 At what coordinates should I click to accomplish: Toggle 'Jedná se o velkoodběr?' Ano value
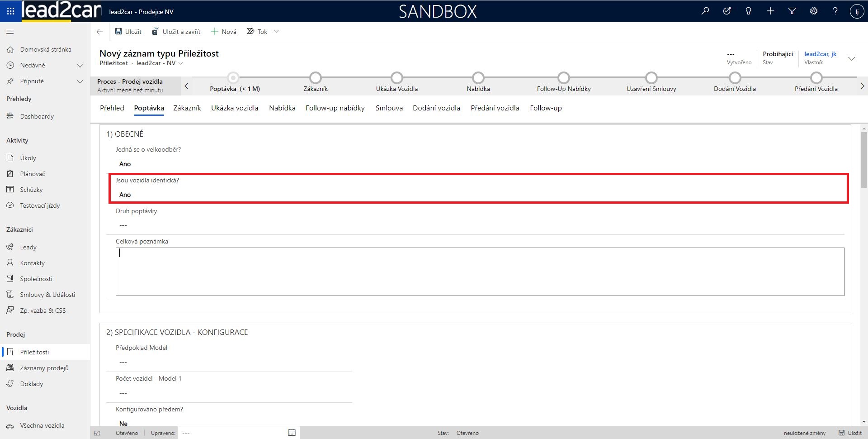(125, 164)
